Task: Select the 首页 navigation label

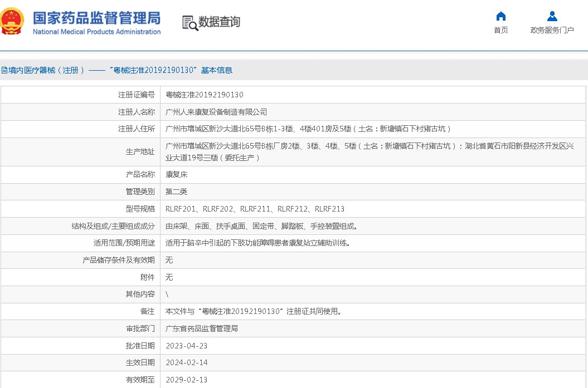Action: click(x=501, y=30)
